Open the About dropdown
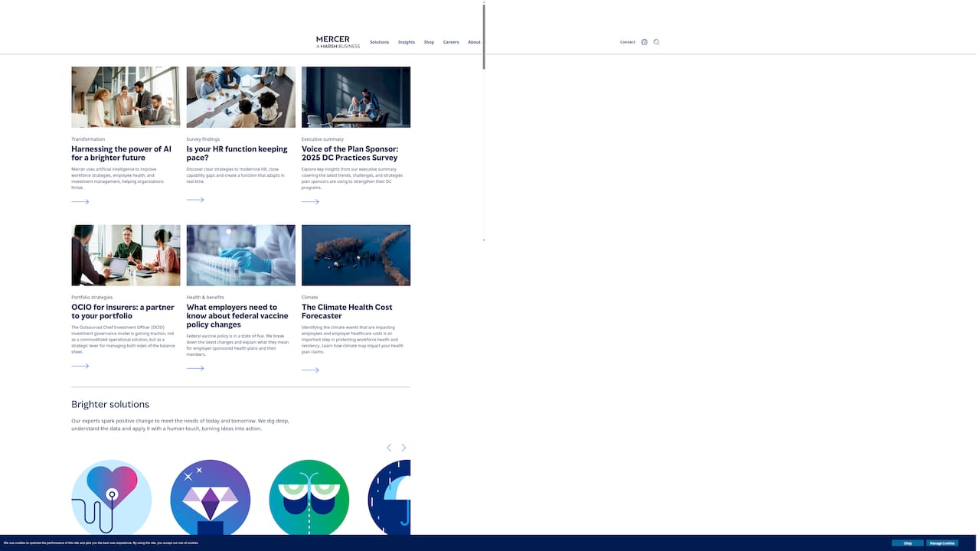 point(474,42)
